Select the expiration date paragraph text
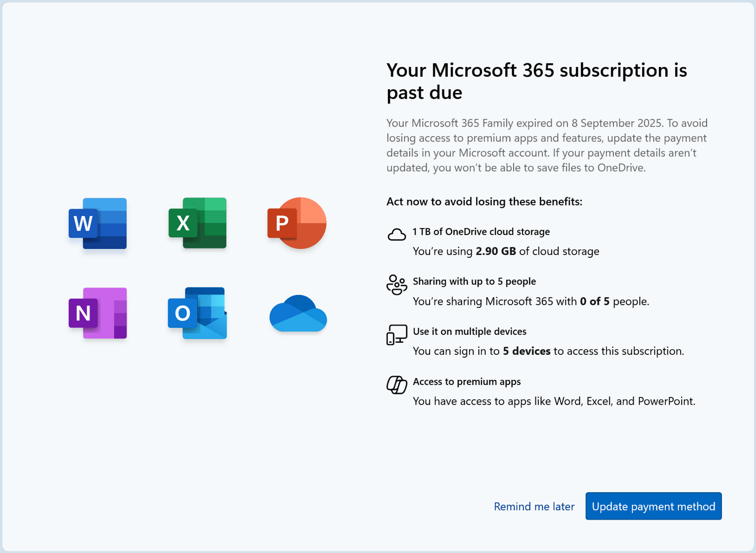756x553 pixels. click(x=546, y=145)
